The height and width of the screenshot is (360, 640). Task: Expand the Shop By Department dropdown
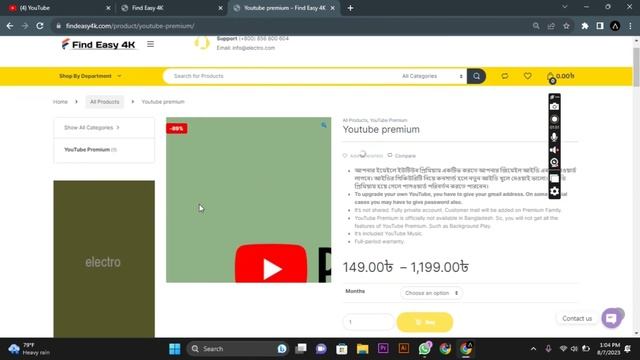pyautogui.click(x=90, y=76)
